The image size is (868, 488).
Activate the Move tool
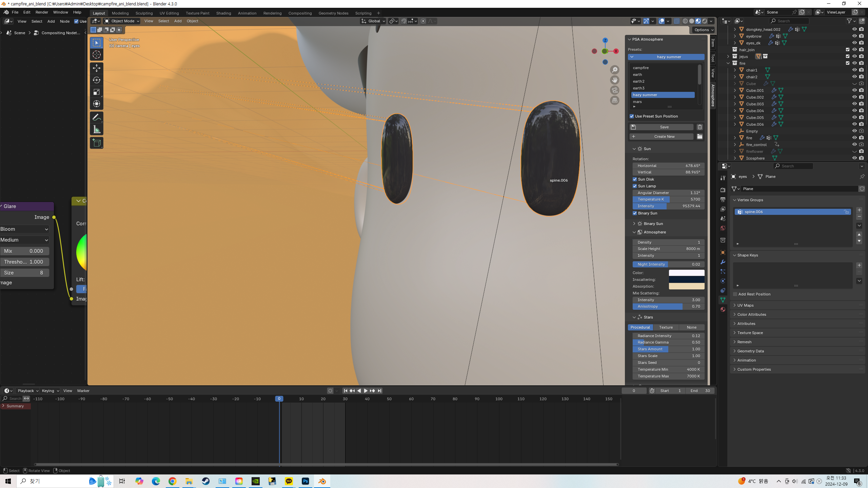click(97, 68)
